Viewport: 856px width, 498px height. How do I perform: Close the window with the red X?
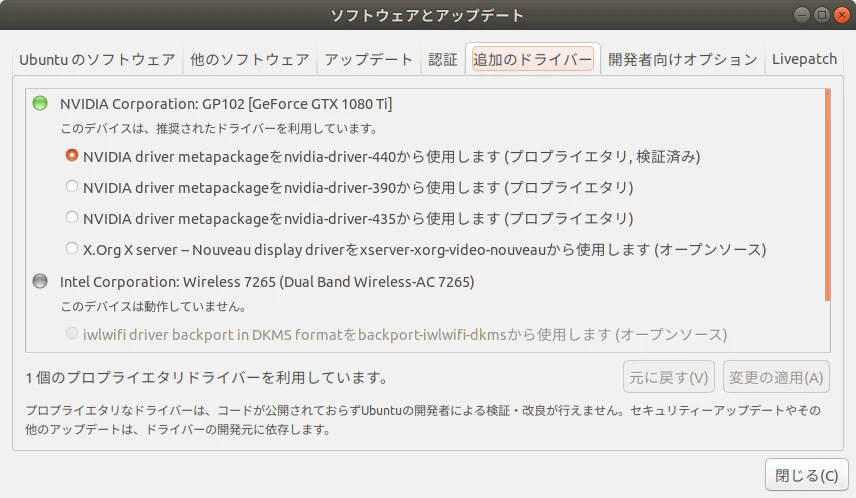pyautogui.click(x=842, y=15)
